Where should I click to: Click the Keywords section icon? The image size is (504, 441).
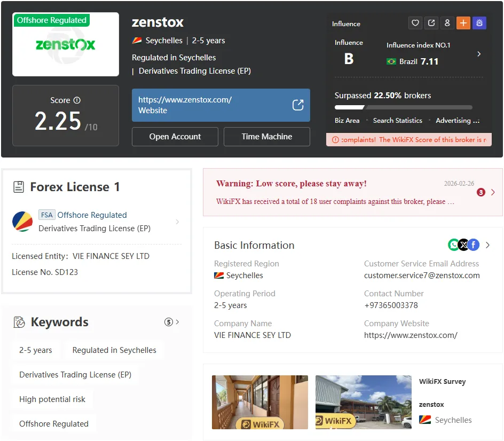pyautogui.click(x=19, y=322)
